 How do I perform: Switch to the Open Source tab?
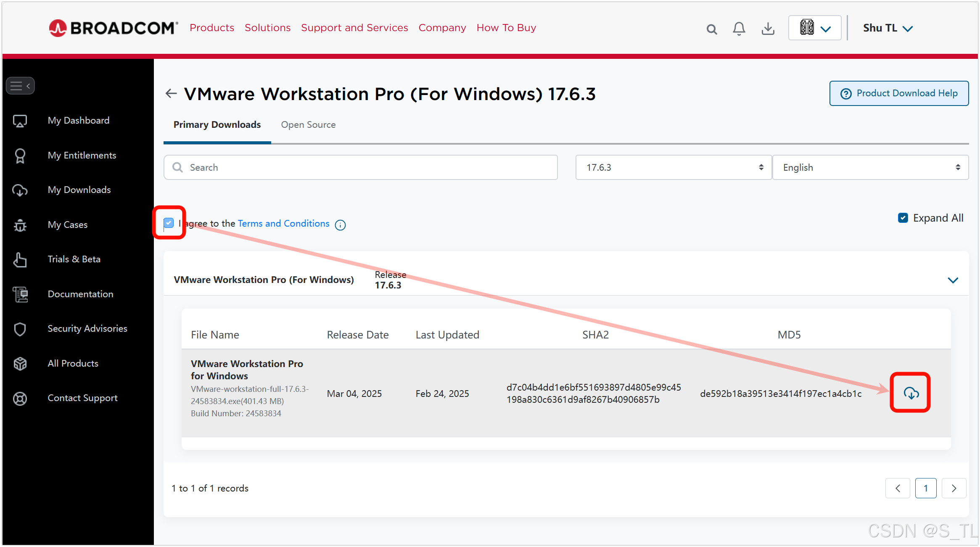coord(308,125)
